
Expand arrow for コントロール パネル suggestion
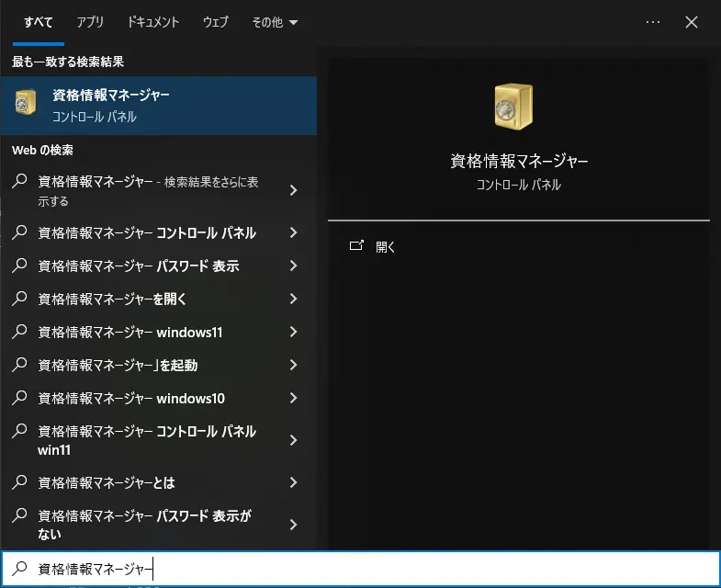pos(293,233)
